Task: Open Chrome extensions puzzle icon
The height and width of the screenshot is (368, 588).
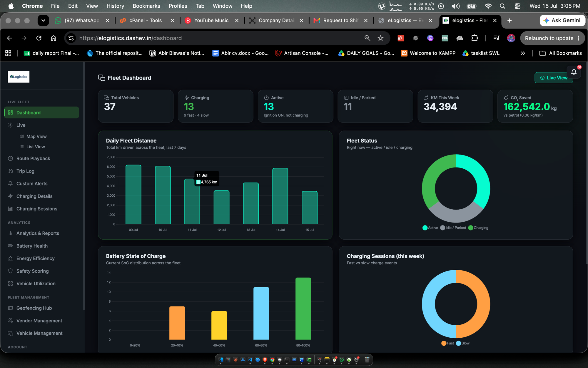Action: tap(475, 38)
